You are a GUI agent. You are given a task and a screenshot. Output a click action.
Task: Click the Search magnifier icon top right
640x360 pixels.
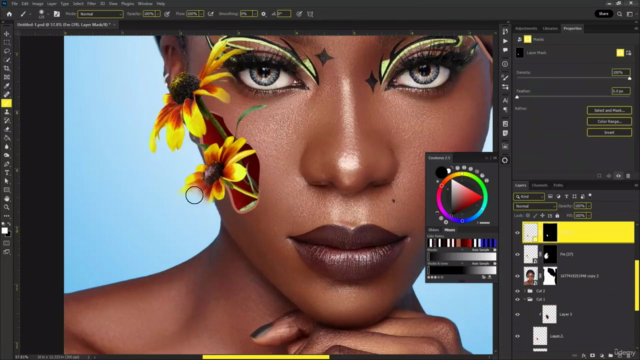(620, 14)
